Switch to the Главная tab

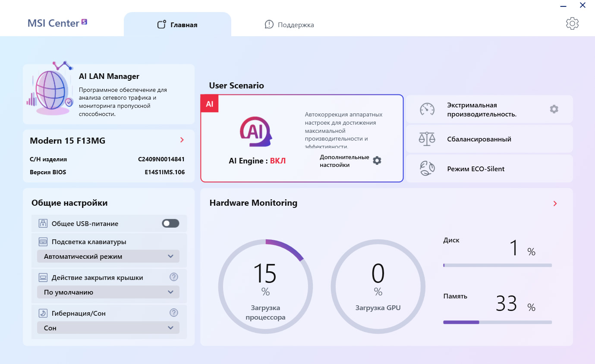[177, 25]
